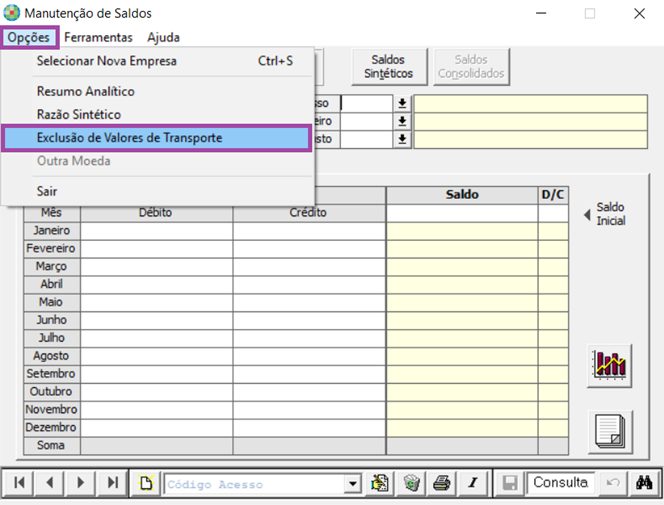Go to the first record
Image resolution: width=664 pixels, height=505 pixels.
pyautogui.click(x=19, y=483)
